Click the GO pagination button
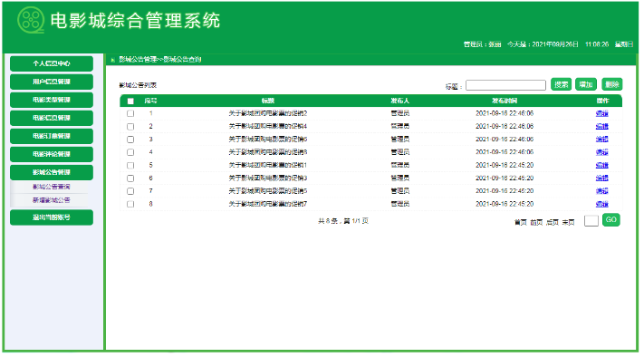The width and height of the screenshot is (644, 357). (611, 220)
